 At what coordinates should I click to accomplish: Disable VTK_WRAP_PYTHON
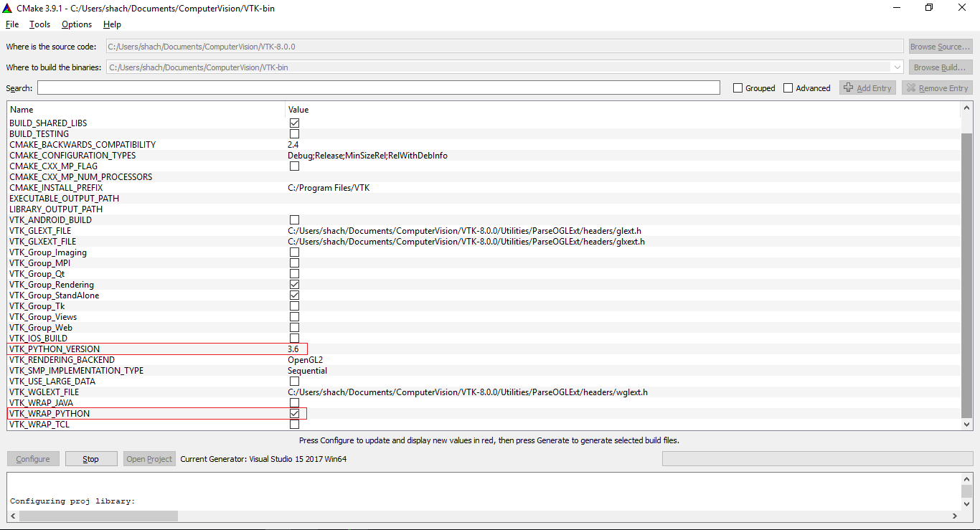[x=294, y=413]
